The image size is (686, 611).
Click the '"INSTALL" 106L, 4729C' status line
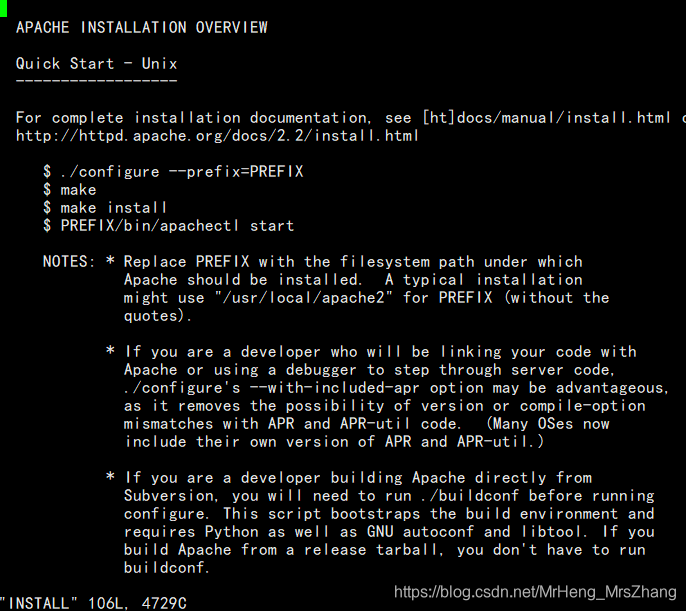coord(93,603)
